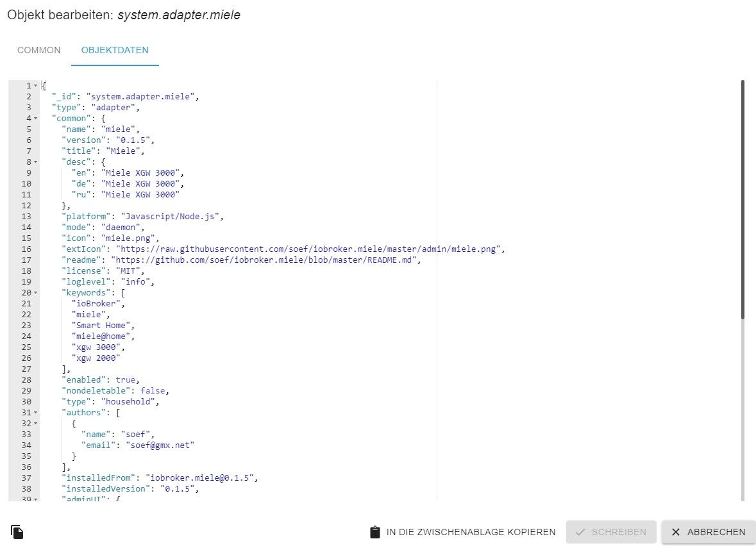
Task: Switch to the COMMON tab
Action: [39, 50]
